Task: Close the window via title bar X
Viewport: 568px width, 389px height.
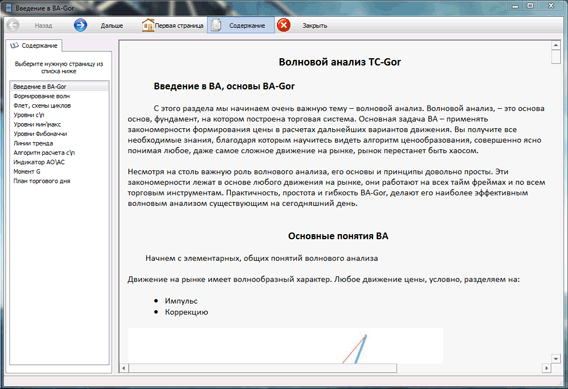Action: pos(551,6)
